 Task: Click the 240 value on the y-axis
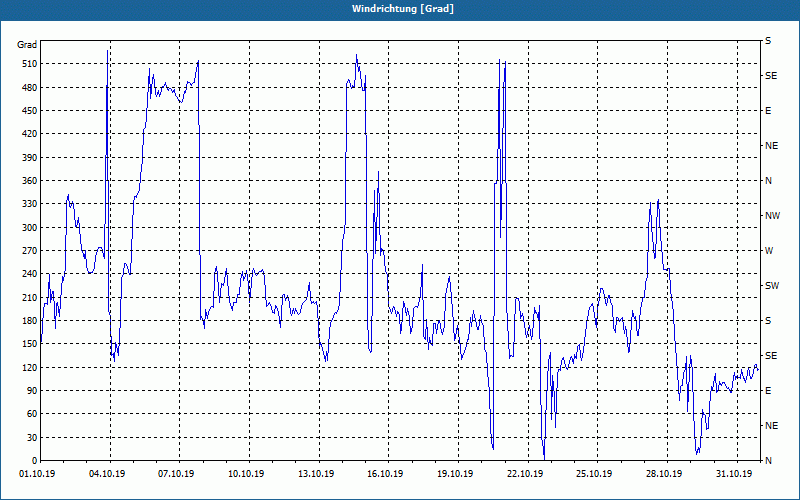coord(30,274)
